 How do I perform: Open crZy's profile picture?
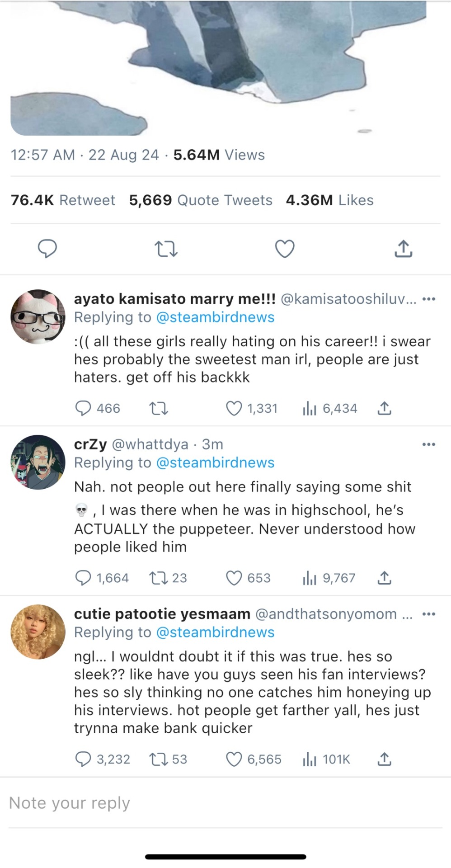coord(38,462)
